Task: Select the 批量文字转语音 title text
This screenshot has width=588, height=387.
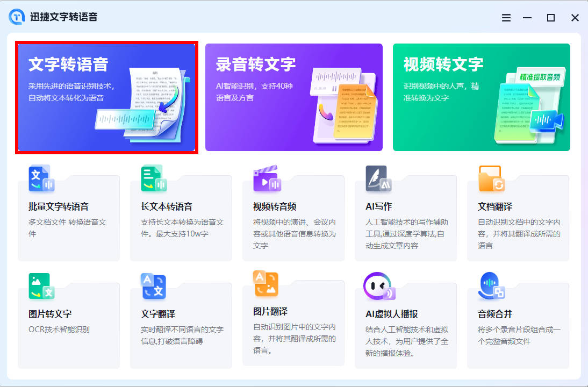Action: coord(59,206)
